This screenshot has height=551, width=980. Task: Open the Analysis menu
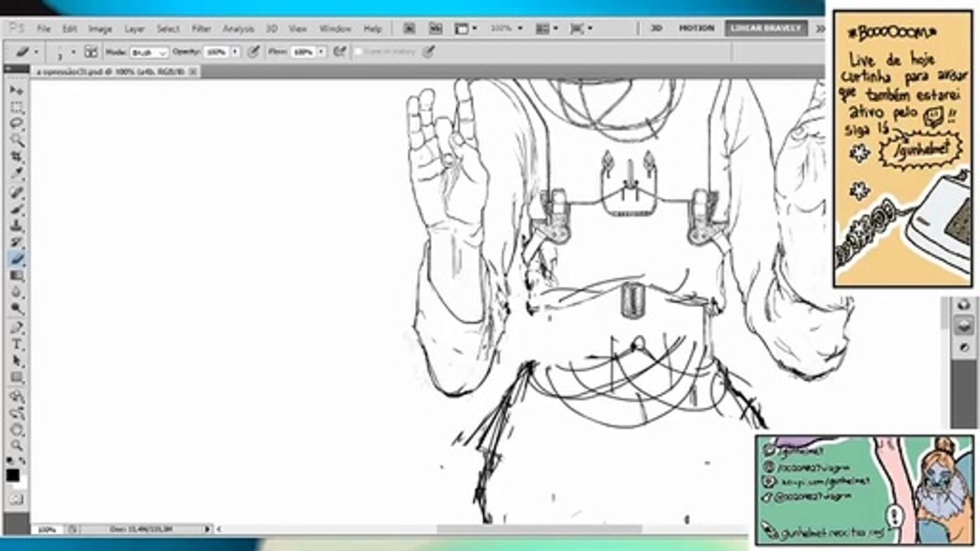[x=238, y=28]
